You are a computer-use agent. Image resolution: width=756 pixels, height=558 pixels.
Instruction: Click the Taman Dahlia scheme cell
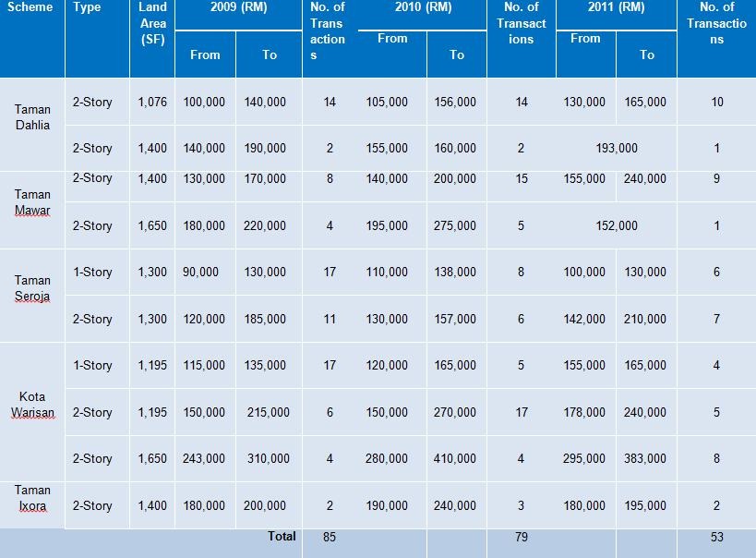pyautogui.click(x=32, y=116)
